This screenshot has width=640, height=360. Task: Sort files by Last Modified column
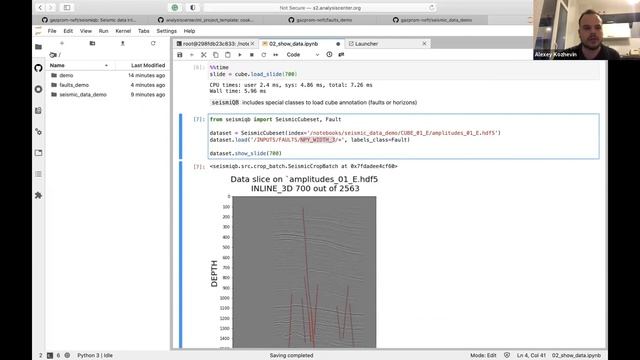pos(141,65)
